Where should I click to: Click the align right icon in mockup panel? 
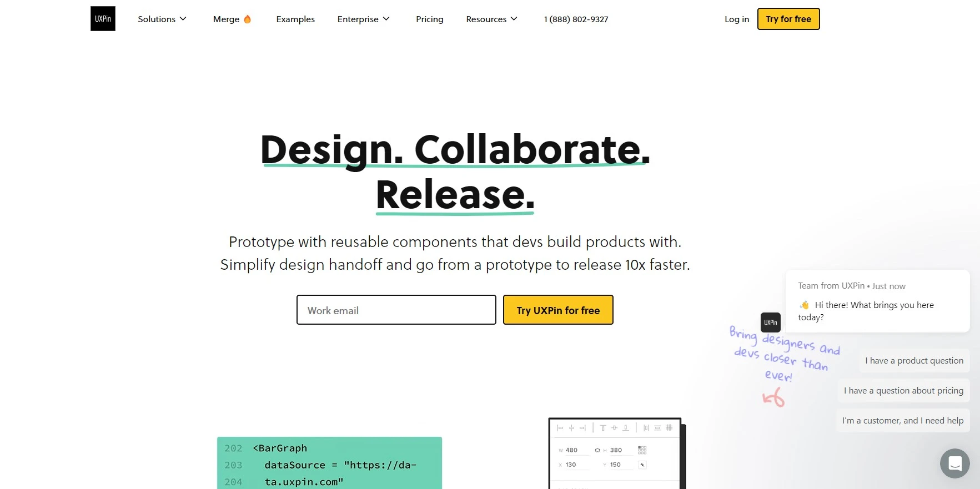(582, 428)
